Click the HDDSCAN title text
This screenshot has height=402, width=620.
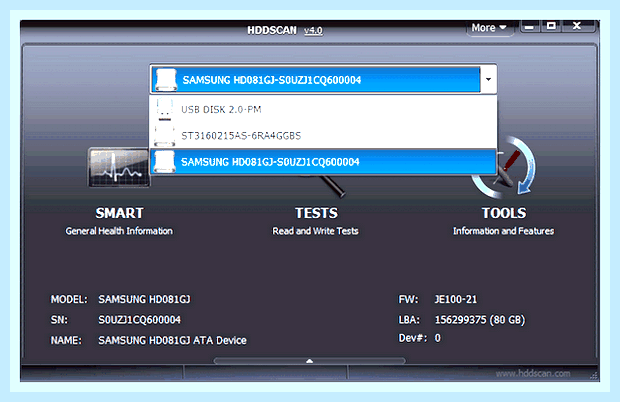click(x=272, y=30)
